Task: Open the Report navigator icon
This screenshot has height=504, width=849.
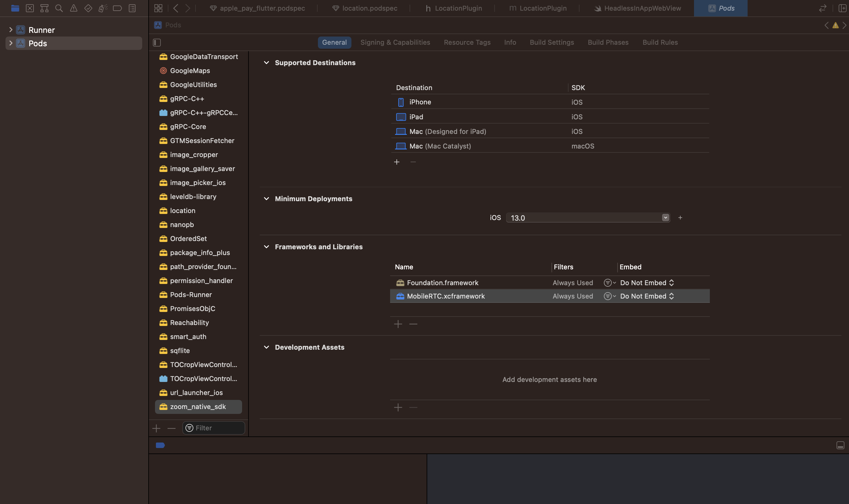Action: click(132, 8)
